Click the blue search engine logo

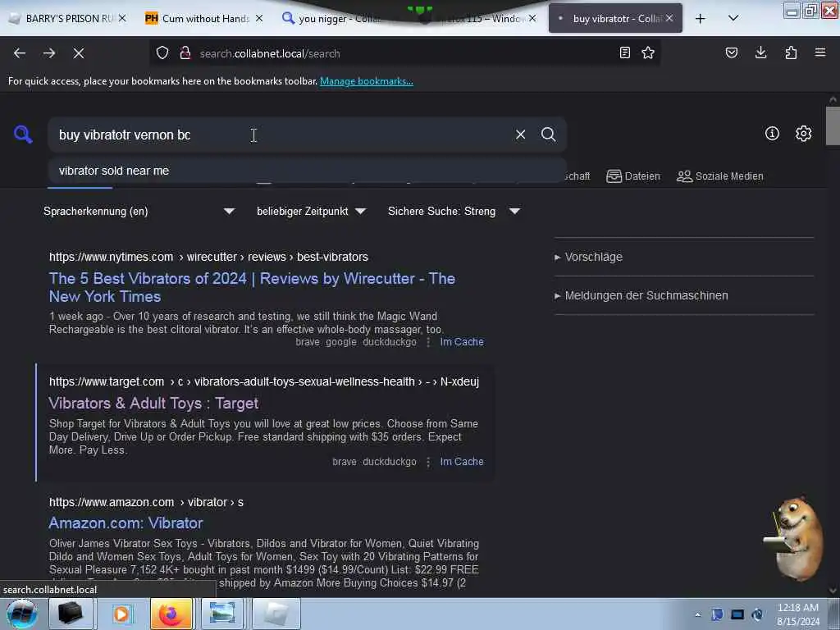pos(23,135)
